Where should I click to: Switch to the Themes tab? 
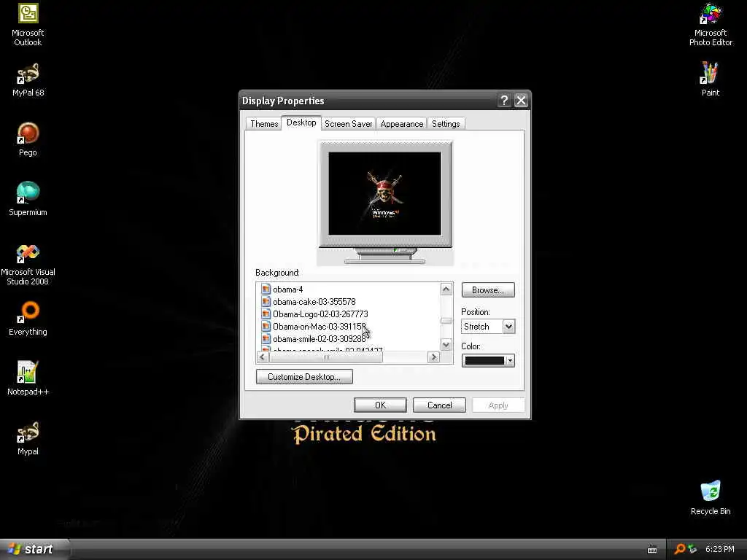264,124
